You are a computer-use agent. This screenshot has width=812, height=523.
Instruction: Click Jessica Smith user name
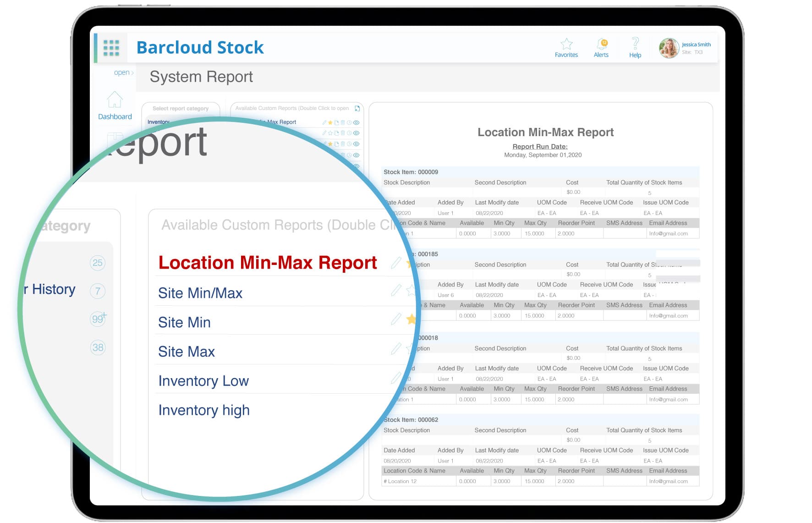click(696, 44)
